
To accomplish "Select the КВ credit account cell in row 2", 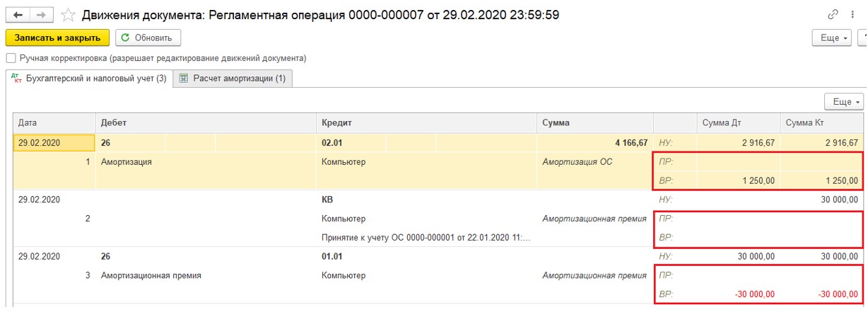I will point(426,200).
